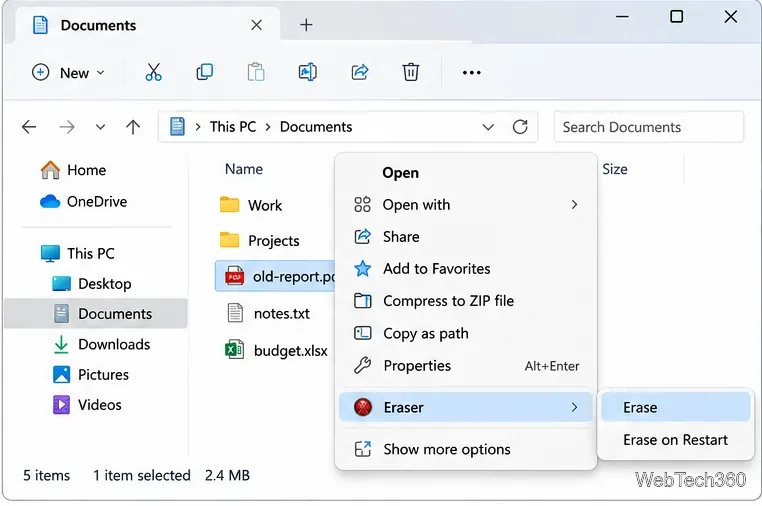Click the Share icon in toolbar
This screenshot has width=762, height=506.
click(x=360, y=72)
